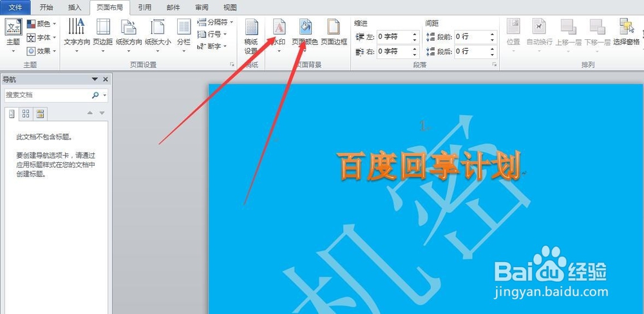Image resolution: width=644 pixels, height=314 pixels.
Task: Click the 文字方向 text direction icon
Action: [x=77, y=27]
